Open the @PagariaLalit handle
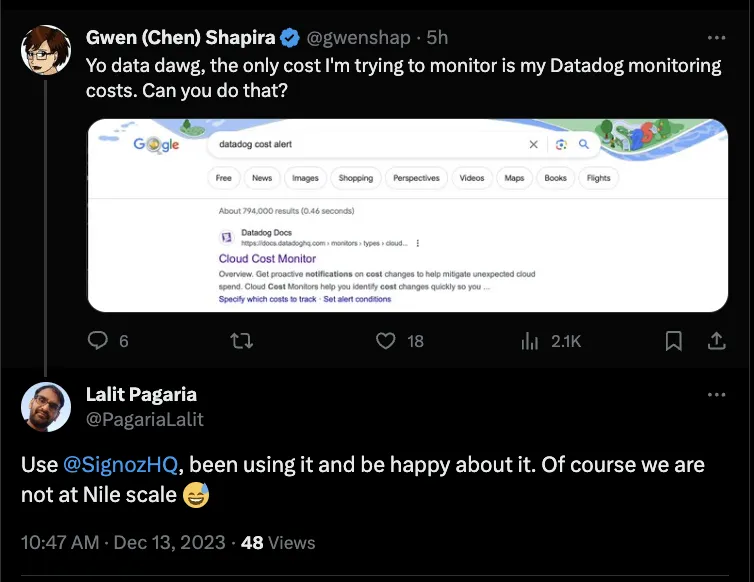Image resolution: width=754 pixels, height=582 pixels. [145, 419]
